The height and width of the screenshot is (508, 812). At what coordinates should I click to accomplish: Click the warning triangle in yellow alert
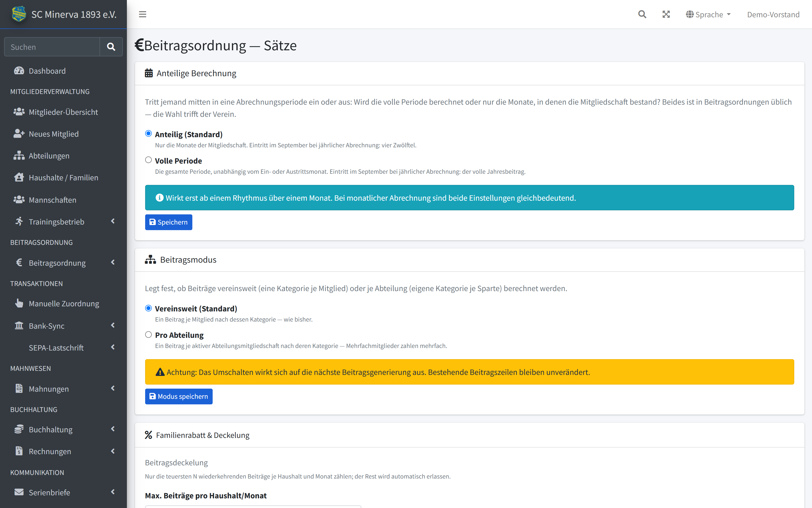(160, 372)
